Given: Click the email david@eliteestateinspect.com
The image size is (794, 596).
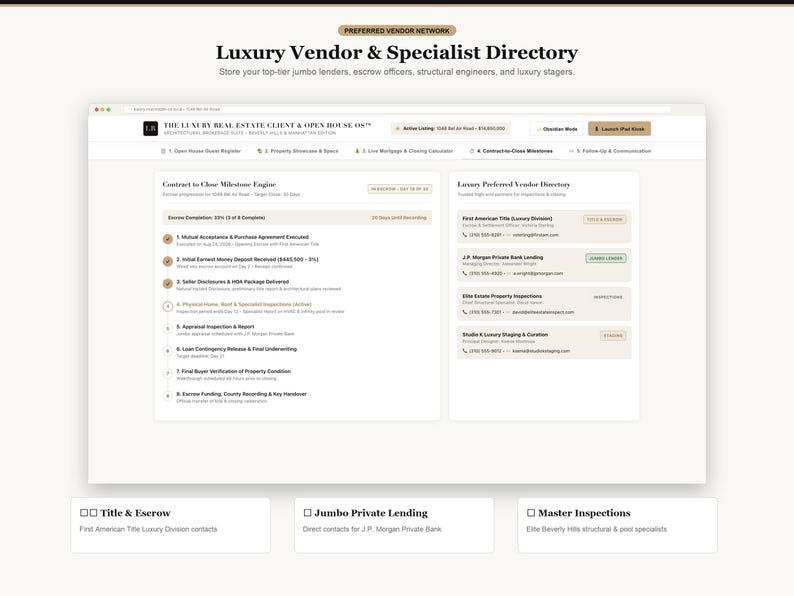Looking at the screenshot, I should (x=543, y=312).
